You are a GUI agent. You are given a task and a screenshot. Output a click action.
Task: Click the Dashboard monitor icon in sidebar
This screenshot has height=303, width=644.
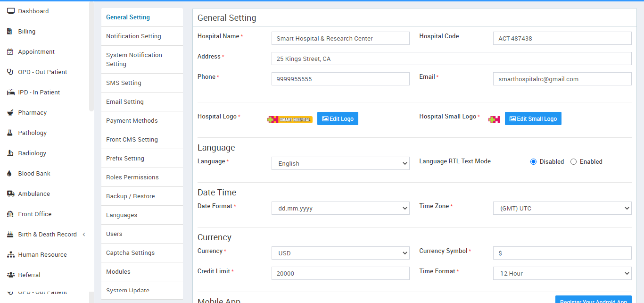[x=10, y=11]
